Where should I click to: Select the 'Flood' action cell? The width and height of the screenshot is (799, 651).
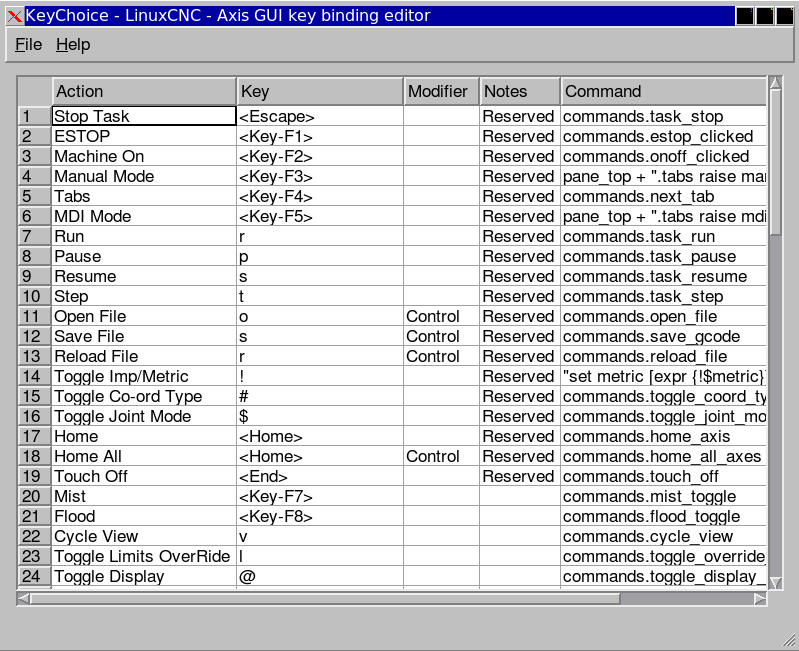click(144, 516)
